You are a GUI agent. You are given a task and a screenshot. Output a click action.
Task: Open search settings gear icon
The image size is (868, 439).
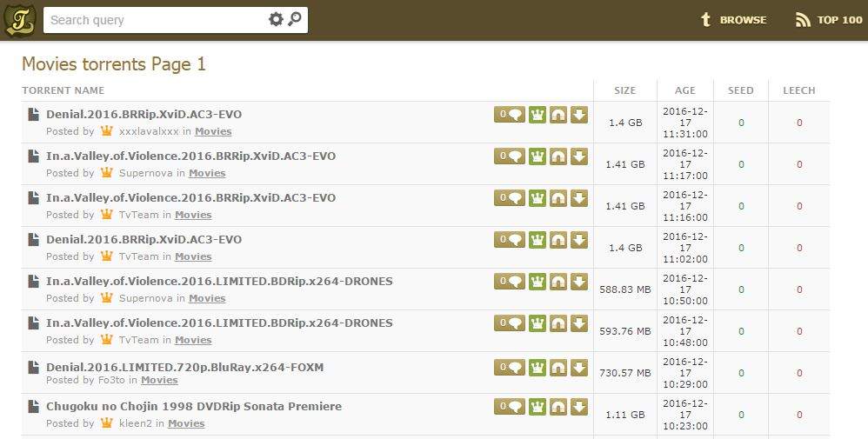pyautogui.click(x=276, y=19)
